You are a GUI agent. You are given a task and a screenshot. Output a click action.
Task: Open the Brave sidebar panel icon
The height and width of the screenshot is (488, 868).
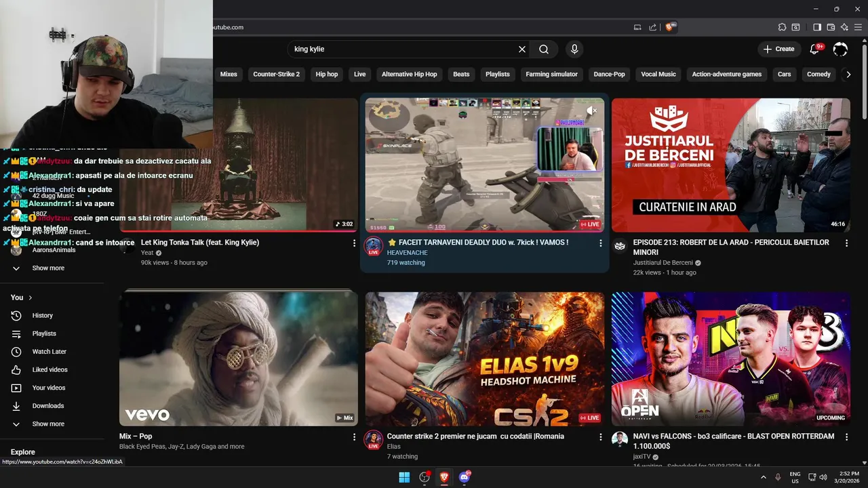point(817,27)
